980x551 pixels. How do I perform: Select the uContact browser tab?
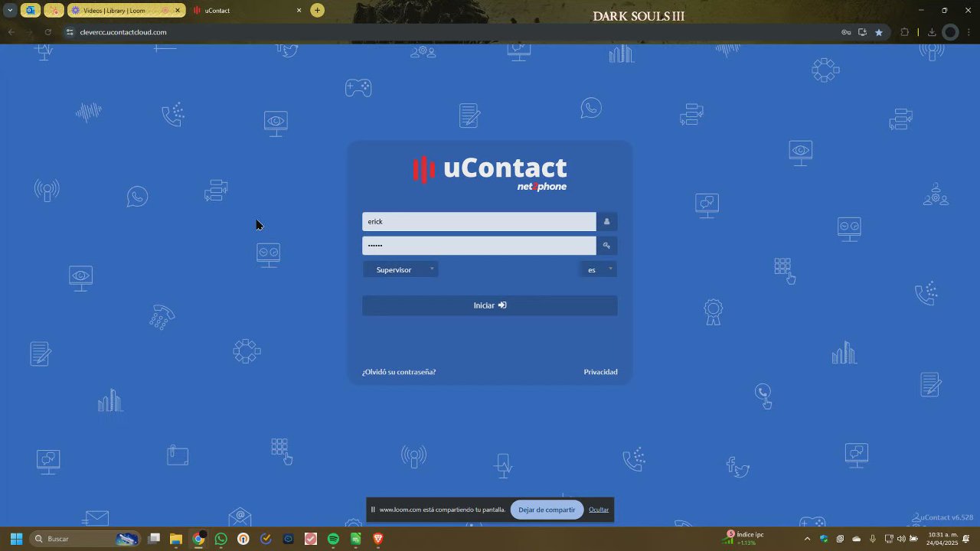(x=245, y=11)
